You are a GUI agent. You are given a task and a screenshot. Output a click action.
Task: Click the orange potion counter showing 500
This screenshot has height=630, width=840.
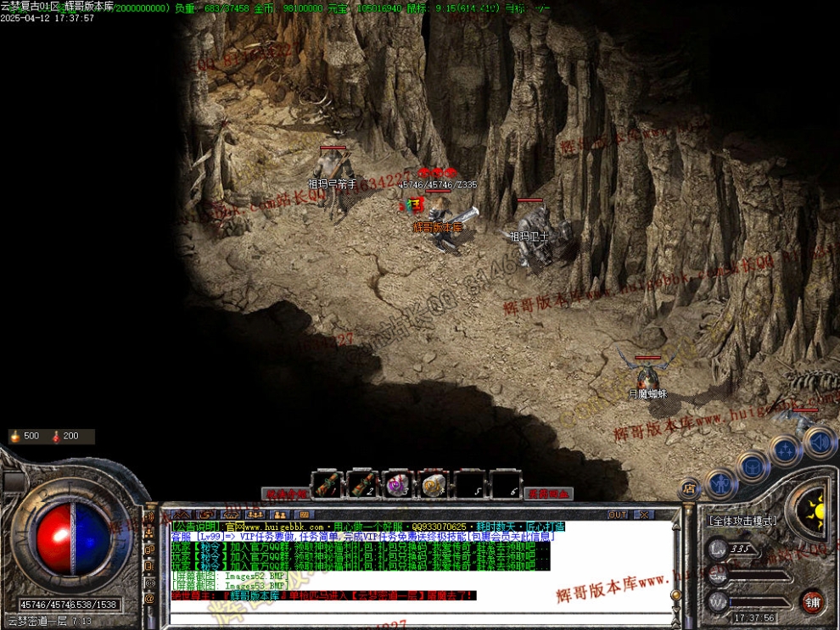25,436
